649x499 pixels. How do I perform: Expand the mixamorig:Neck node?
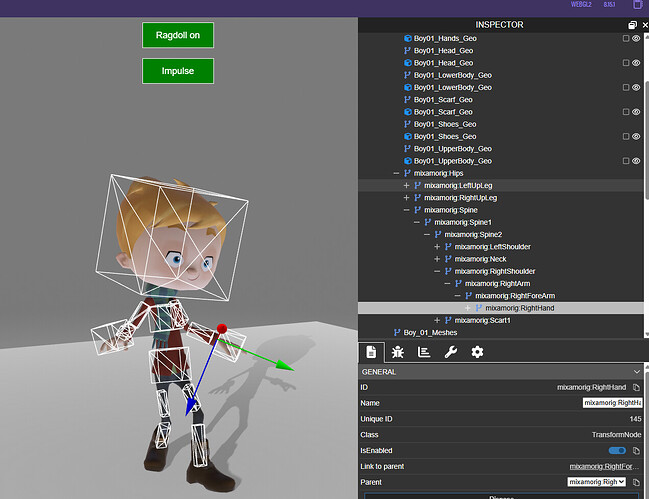437,259
